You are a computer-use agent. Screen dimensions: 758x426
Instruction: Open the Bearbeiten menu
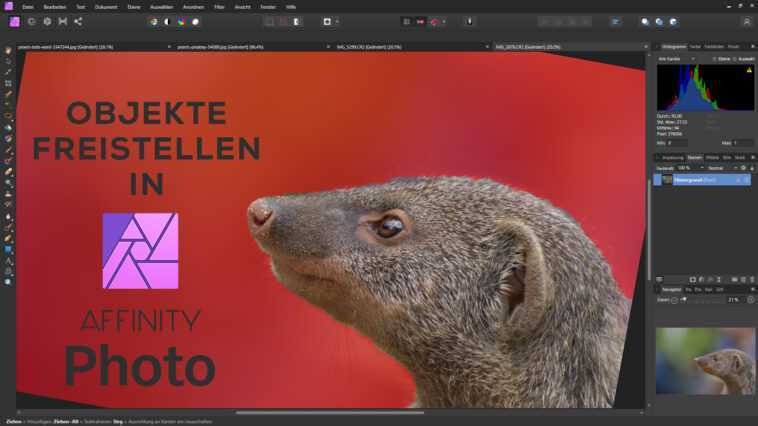click(x=55, y=7)
